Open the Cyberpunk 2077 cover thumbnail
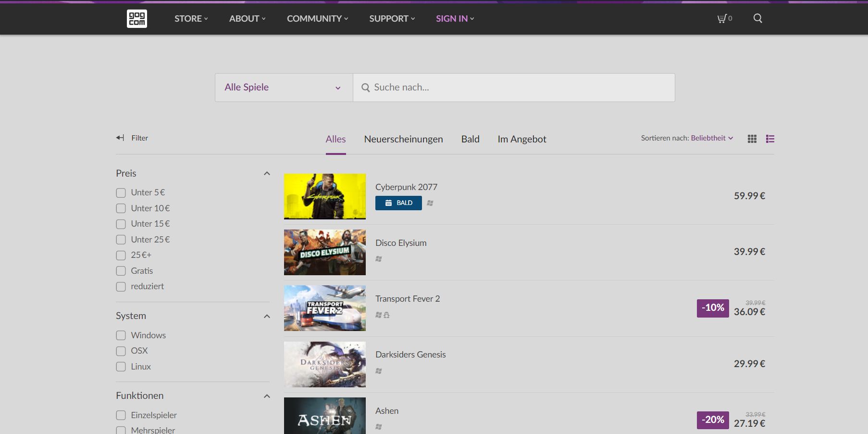The height and width of the screenshot is (434, 868). [325, 196]
